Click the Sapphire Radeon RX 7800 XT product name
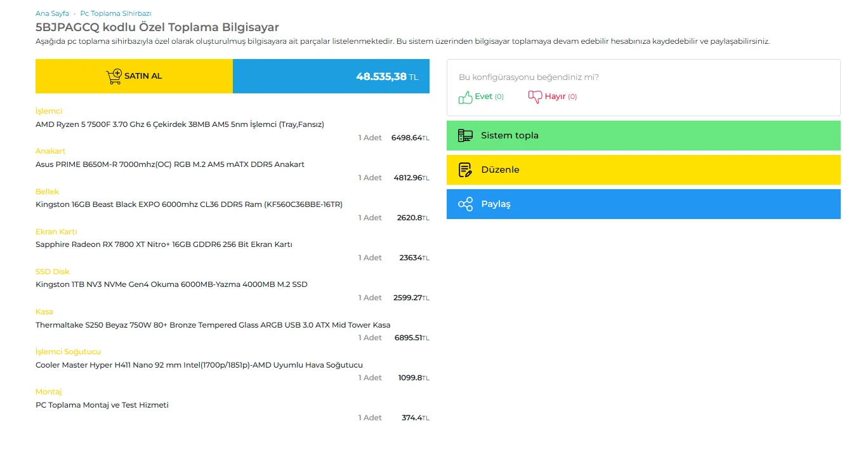 click(164, 244)
